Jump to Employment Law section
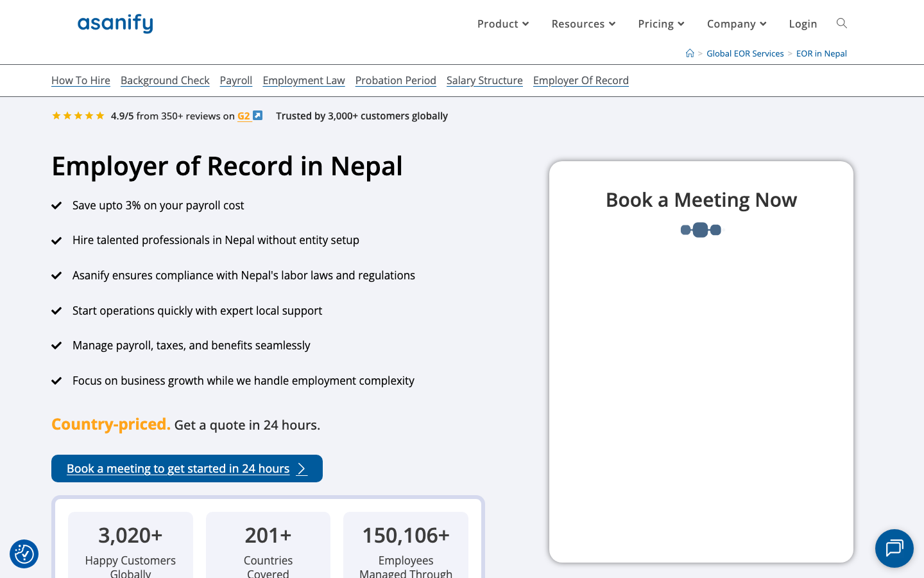 (304, 80)
